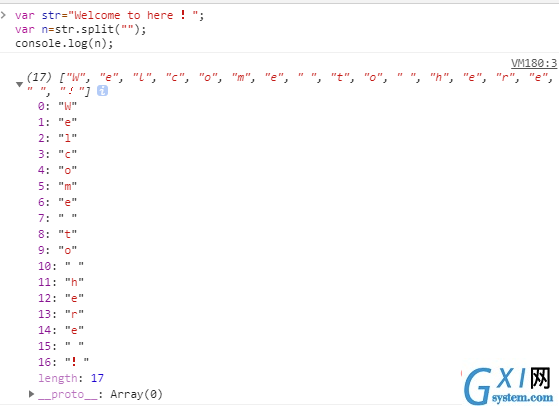Screen dimensions: 560x406
Task: Select array entry 0: "W"
Action: point(58,106)
